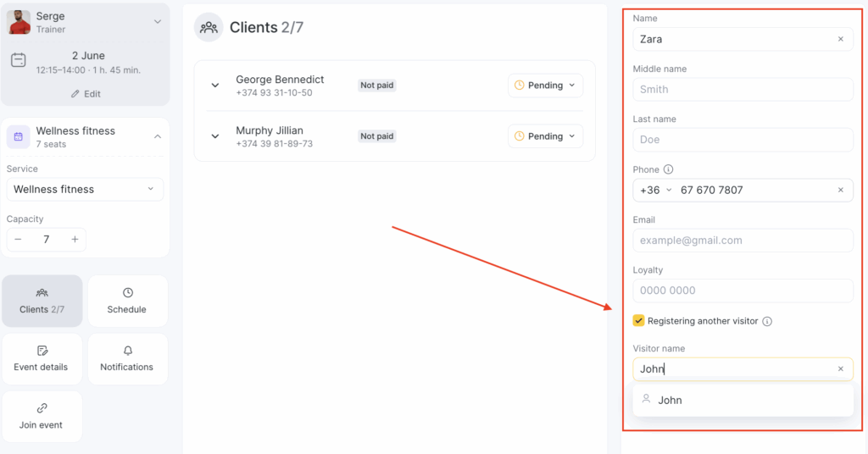Viewport: 868px width, 454px height.
Task: Select George Bennedict client name
Action: pyautogui.click(x=280, y=80)
